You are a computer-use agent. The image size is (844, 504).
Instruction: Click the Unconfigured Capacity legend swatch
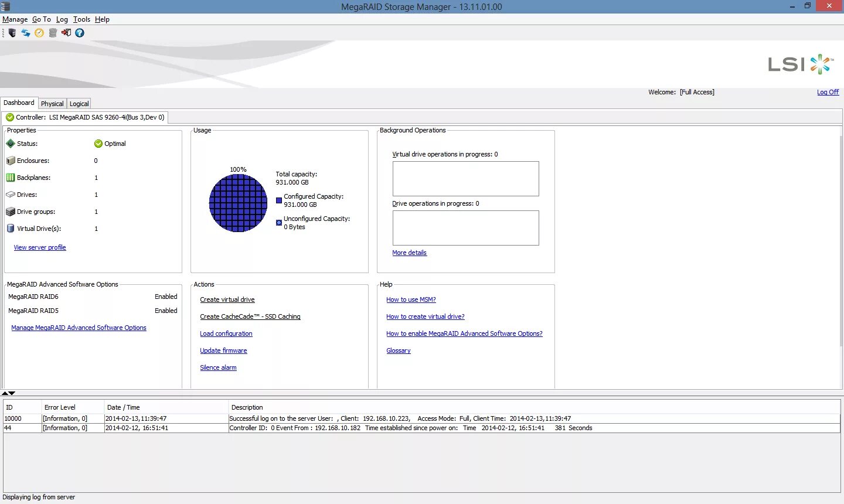tap(279, 223)
